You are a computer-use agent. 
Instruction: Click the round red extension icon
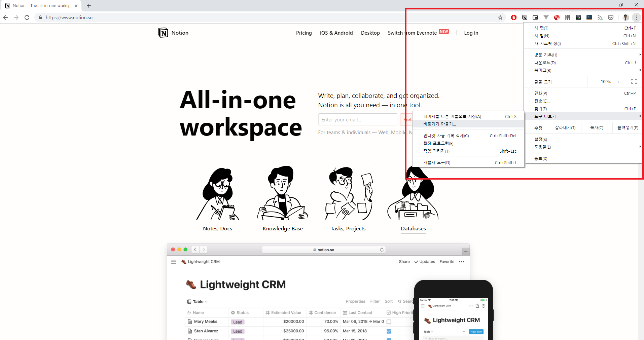click(557, 17)
